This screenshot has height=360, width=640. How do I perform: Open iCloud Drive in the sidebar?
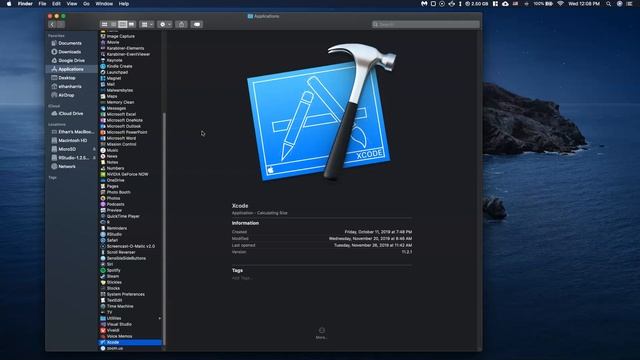tap(71, 113)
